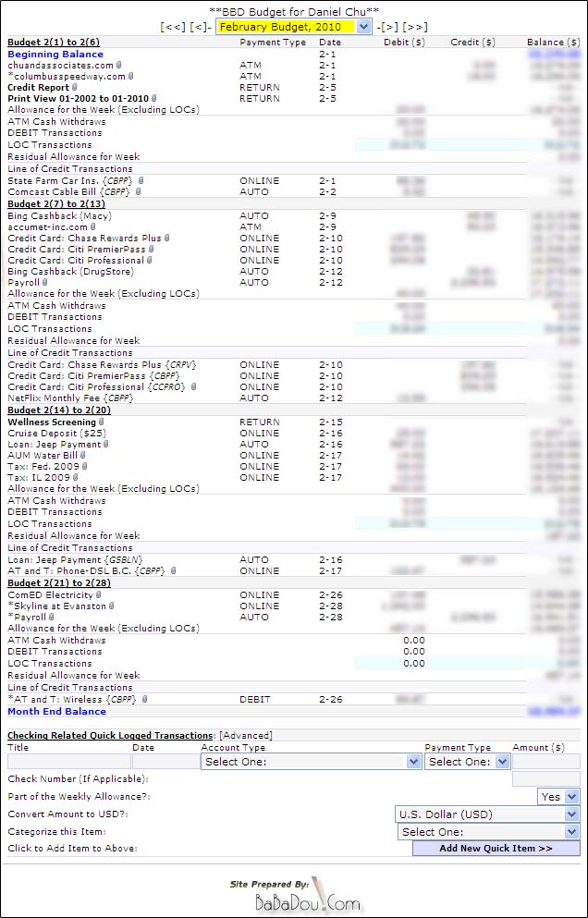The image size is (588, 918).
Task: Click the Bing Cashback (DrugStore) entry
Action: [71, 272]
